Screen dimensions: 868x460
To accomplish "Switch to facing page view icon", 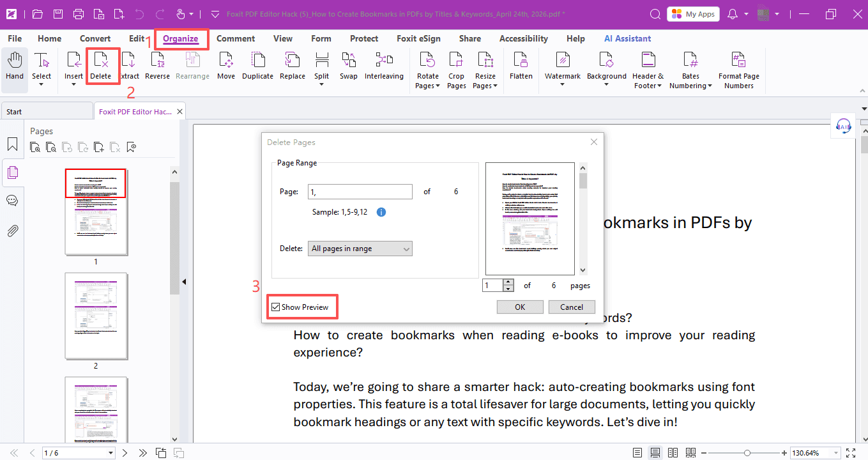I will point(673,453).
